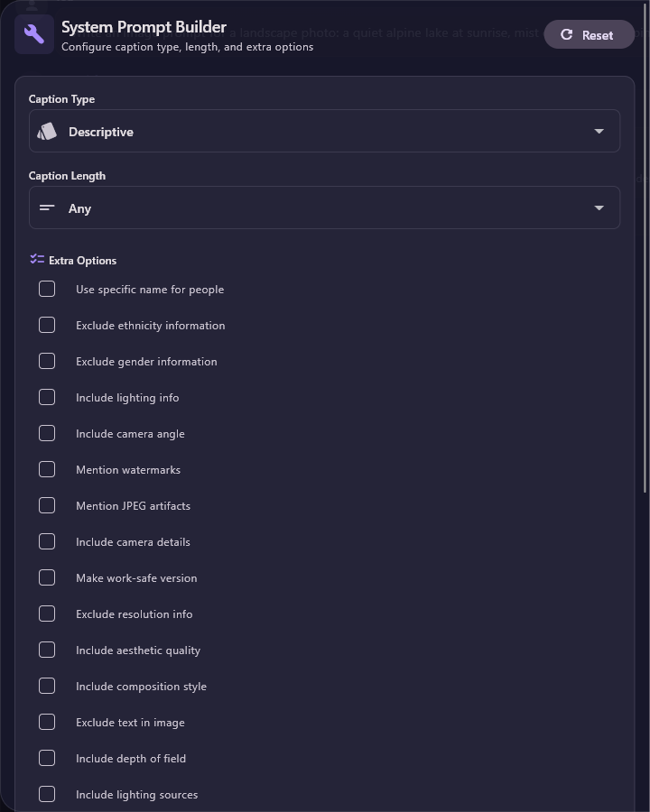Click the System Prompt Builder title
The width and height of the screenshot is (650, 812).
pos(144,27)
